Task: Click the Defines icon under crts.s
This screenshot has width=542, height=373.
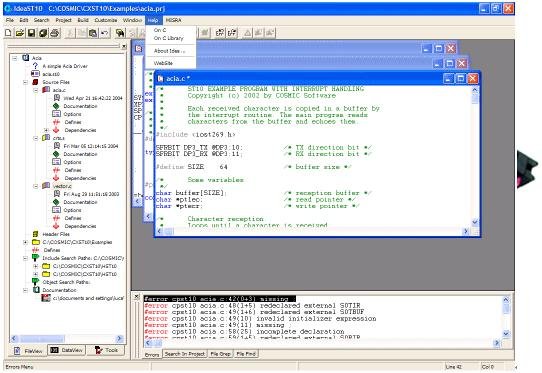Action: pyautogui.click(x=56, y=170)
